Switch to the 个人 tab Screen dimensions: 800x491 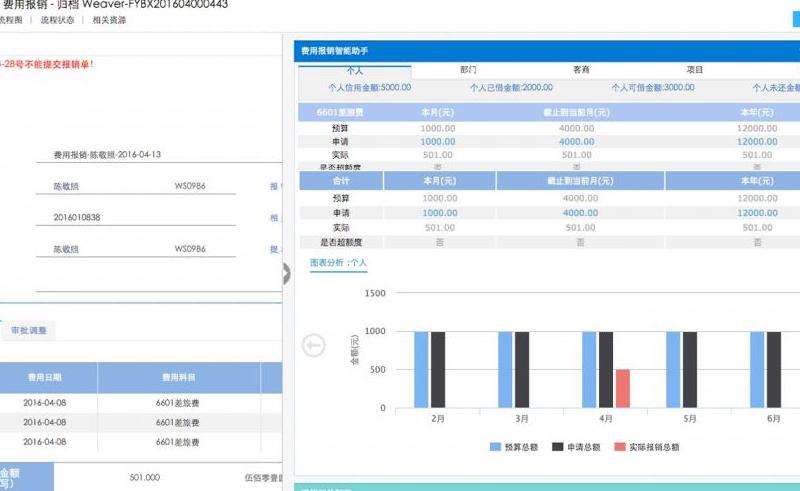coord(354,71)
